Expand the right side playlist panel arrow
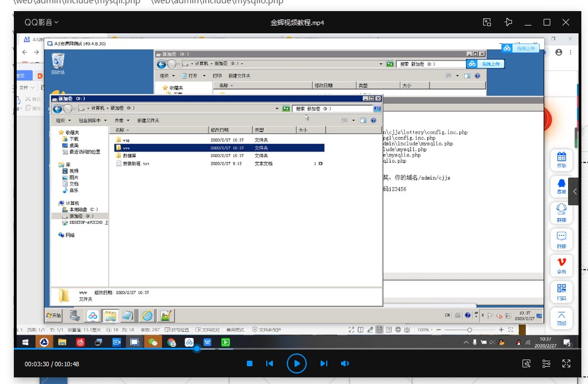The width and height of the screenshot is (588, 384). coord(575,191)
